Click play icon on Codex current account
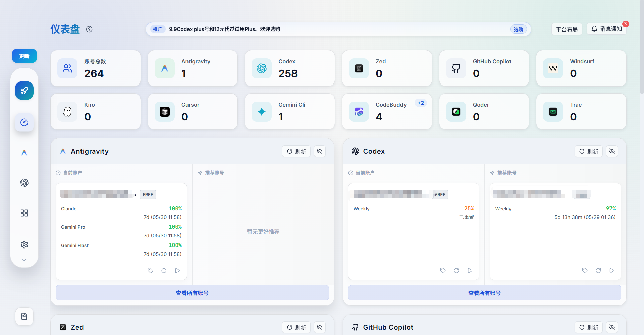Image resolution: width=644 pixels, height=335 pixels. (470, 271)
